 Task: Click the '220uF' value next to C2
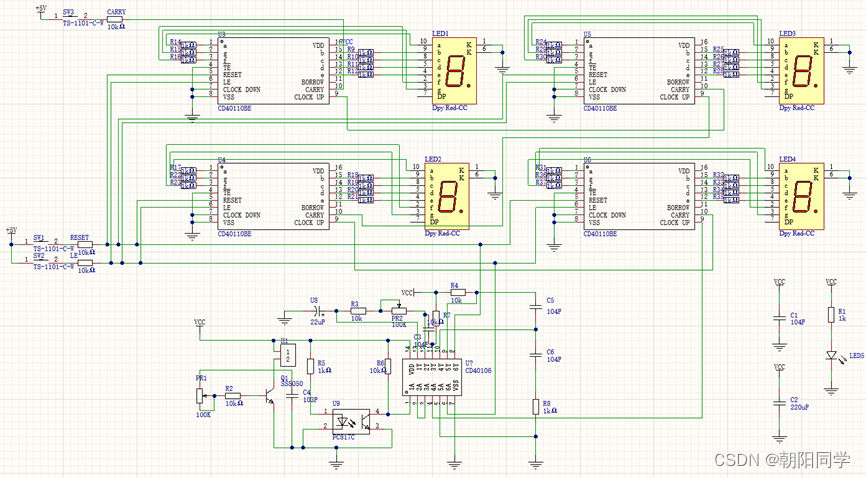[x=800, y=407]
